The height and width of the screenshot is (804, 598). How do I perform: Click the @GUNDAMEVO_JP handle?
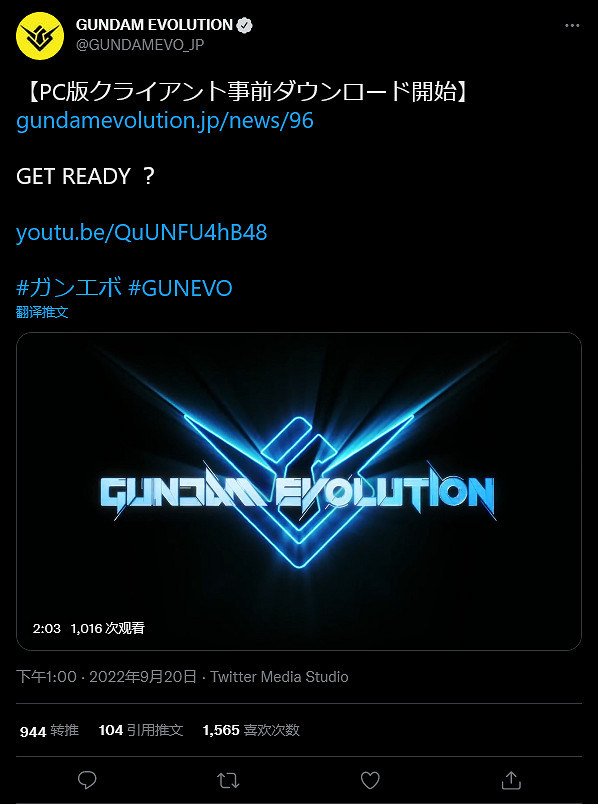coord(140,45)
